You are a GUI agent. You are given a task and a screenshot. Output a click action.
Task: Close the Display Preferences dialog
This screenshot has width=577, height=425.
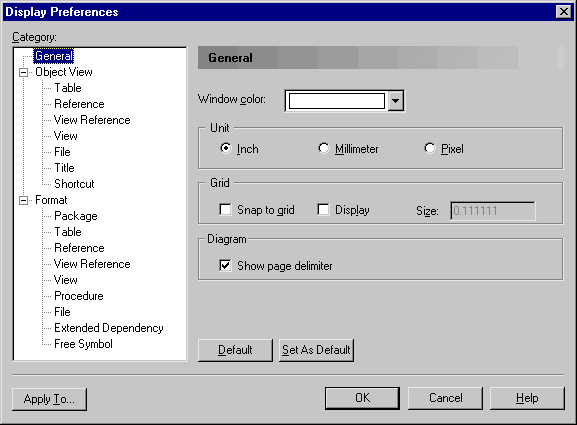(563, 12)
